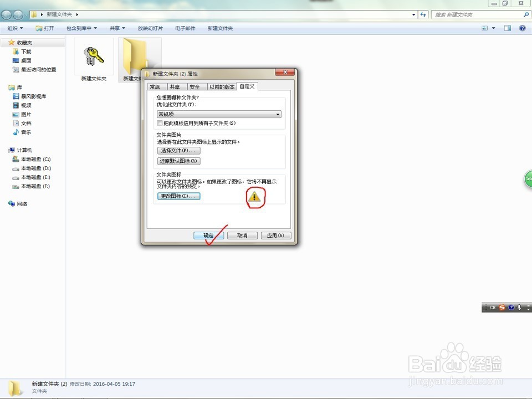The width and height of the screenshot is (532, 399).
Task: Click the 打开 toolbar button
Action: [x=45, y=28]
